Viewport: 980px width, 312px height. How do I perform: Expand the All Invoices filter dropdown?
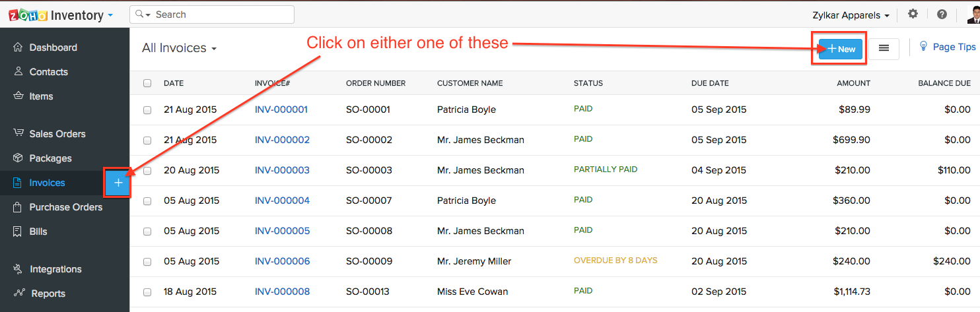[180, 48]
